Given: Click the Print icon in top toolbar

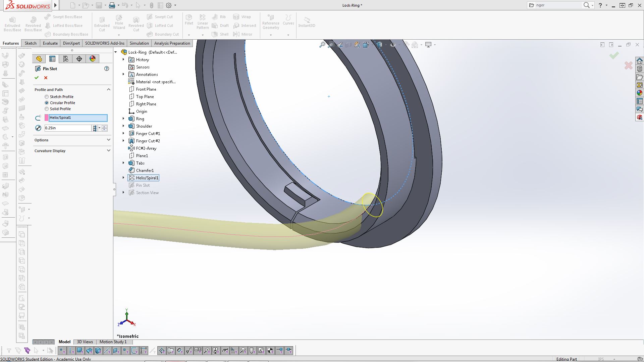Looking at the screenshot, I should tap(112, 5).
